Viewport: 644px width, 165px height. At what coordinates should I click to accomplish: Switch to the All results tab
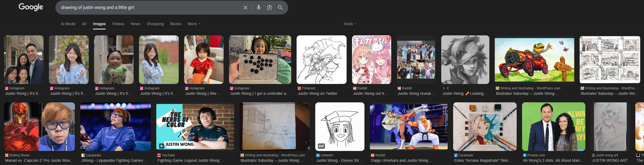click(x=84, y=24)
